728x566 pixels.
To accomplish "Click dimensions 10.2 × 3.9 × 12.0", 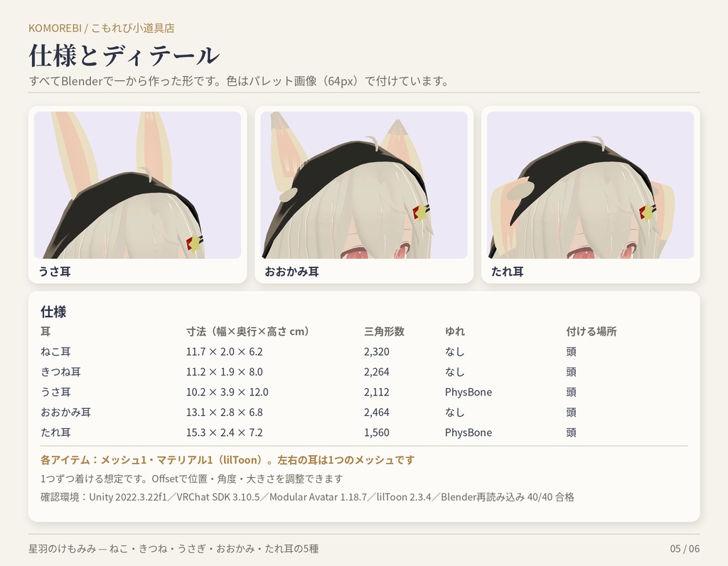I will pyautogui.click(x=227, y=392).
